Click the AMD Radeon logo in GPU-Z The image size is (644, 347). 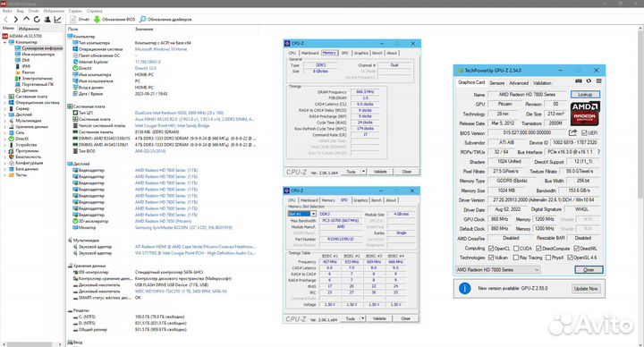(585, 114)
